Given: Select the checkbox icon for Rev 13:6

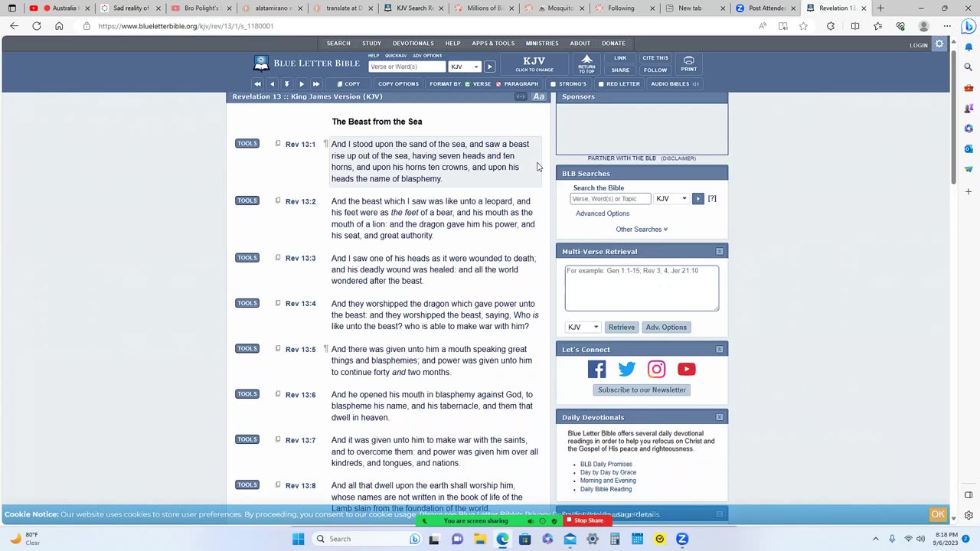Looking at the screenshot, I should (278, 393).
